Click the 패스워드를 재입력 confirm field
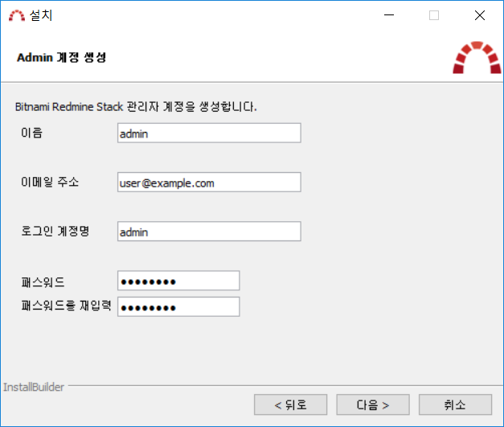Screen dimensions: 504x427 point(178,306)
